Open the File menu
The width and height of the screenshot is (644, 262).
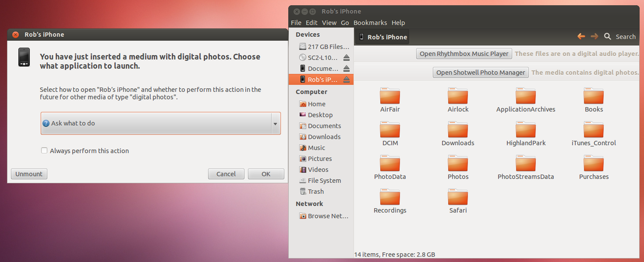coord(296,22)
